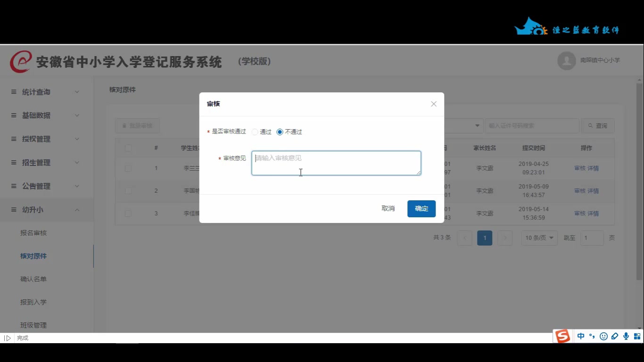
Task: Click the 跳至 page number input
Action: click(592, 238)
